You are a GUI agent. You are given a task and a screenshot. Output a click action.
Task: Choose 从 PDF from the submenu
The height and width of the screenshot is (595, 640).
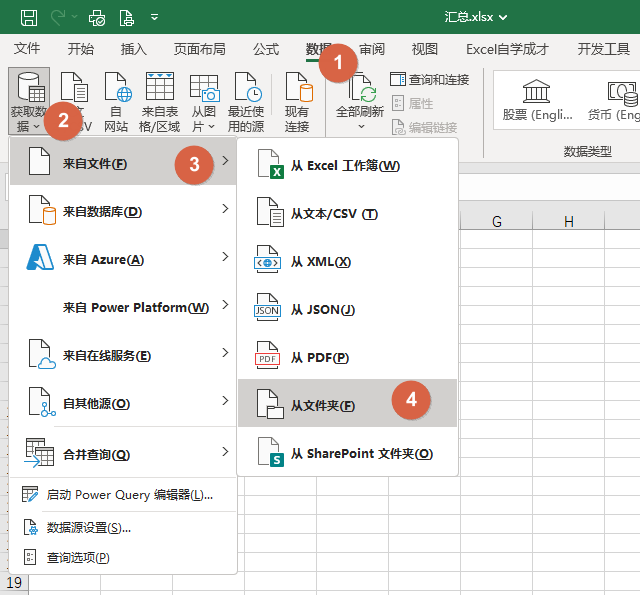click(319, 357)
